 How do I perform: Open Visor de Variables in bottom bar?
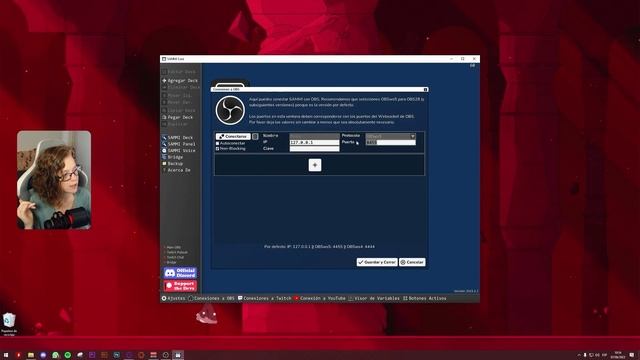point(373,298)
